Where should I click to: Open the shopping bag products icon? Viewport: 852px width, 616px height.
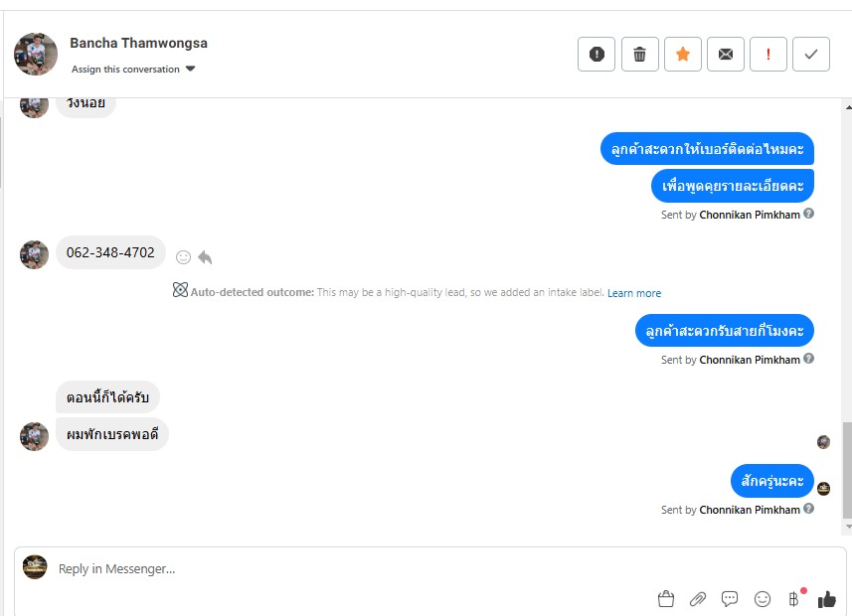(x=666, y=599)
